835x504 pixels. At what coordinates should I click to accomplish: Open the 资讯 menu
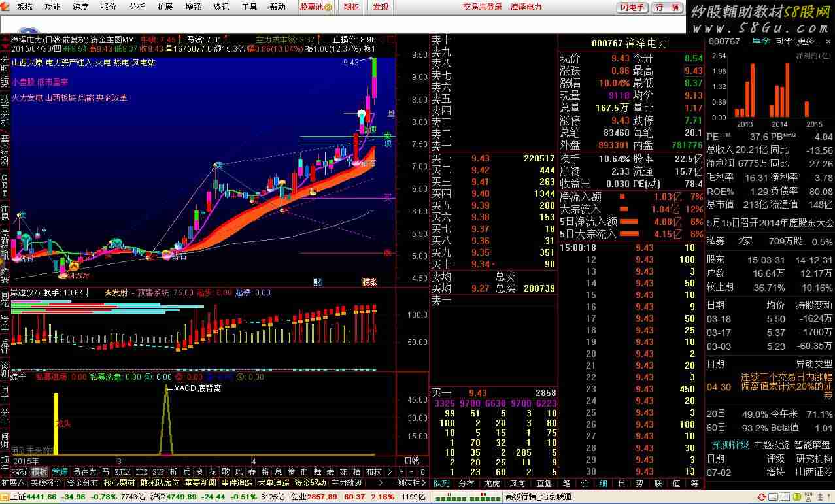click(x=222, y=7)
